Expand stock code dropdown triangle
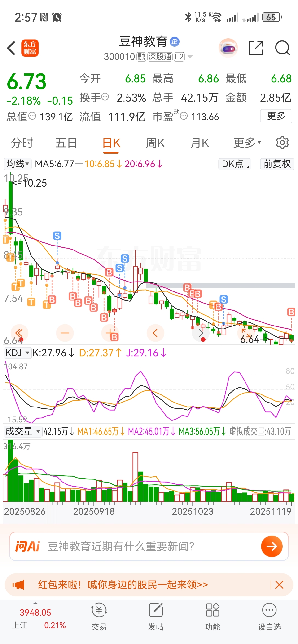 click(x=190, y=57)
